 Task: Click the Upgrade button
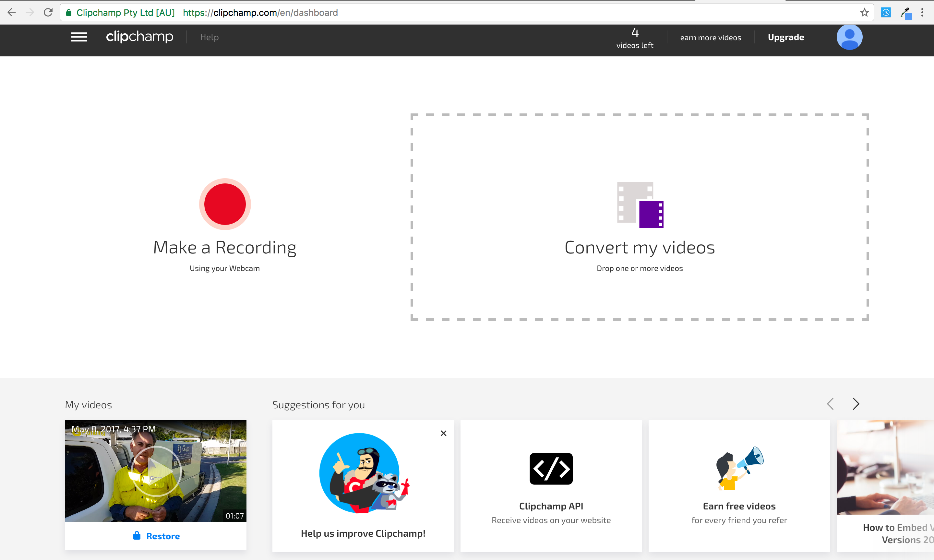tap(786, 37)
